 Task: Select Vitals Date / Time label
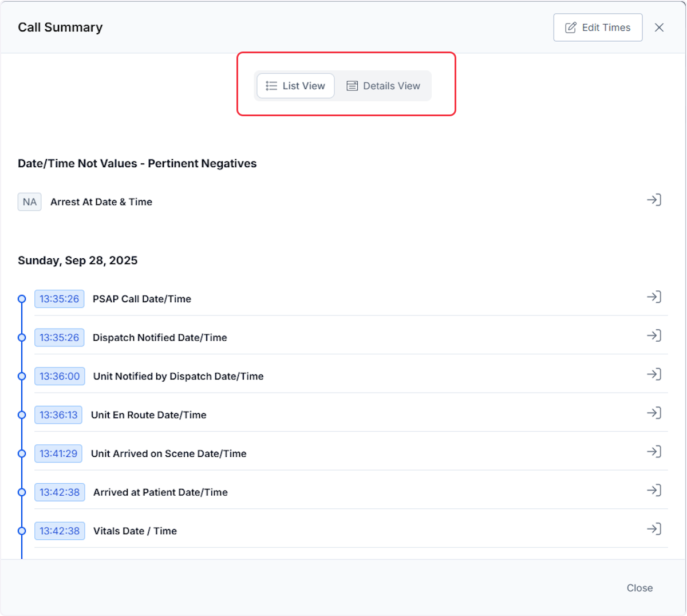[x=135, y=531]
